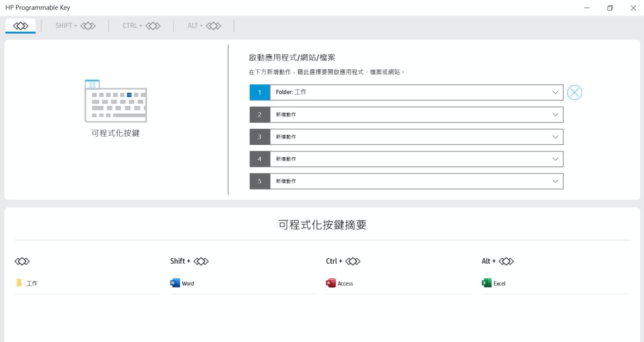Click the Access icon in summary

coord(331,283)
